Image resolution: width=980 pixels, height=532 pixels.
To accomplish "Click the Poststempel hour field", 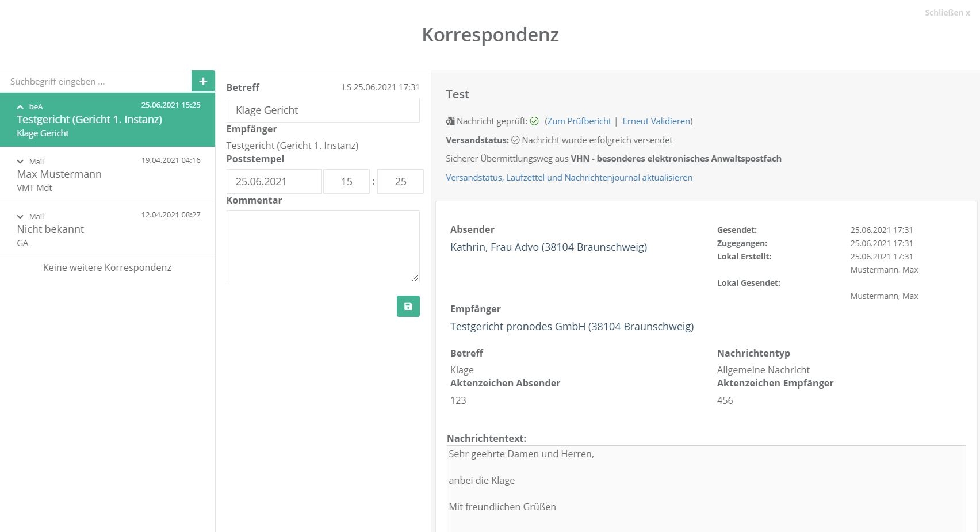I will 346,182.
